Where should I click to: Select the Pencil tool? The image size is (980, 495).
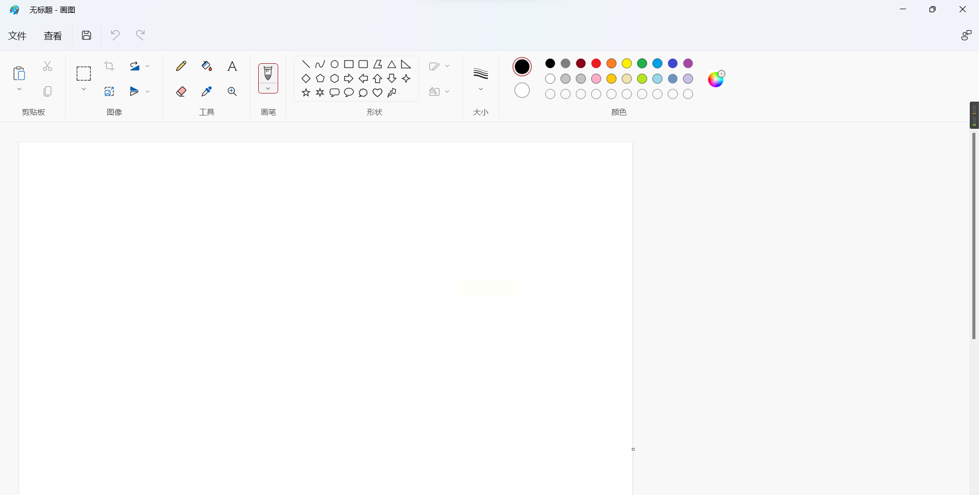coord(181,66)
